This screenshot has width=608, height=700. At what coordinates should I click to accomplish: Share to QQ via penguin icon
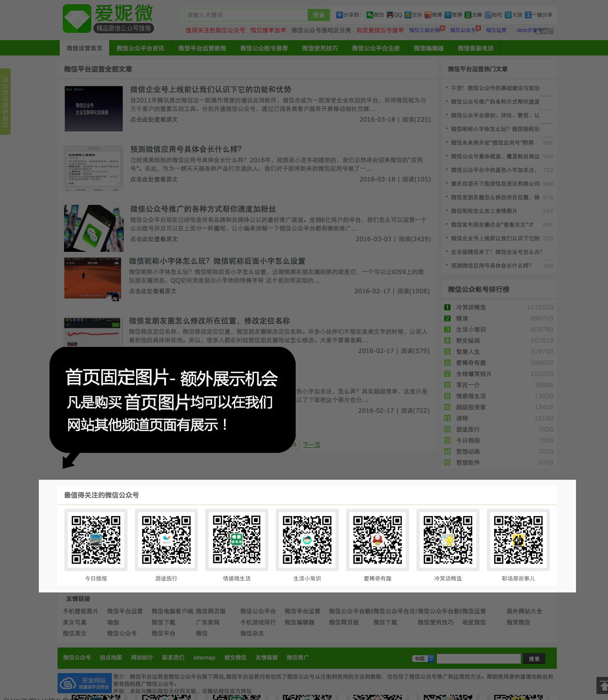(x=390, y=15)
